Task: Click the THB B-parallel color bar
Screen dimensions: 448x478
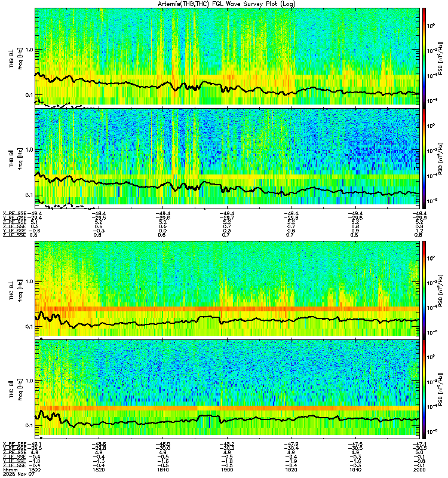Action: coord(424,159)
